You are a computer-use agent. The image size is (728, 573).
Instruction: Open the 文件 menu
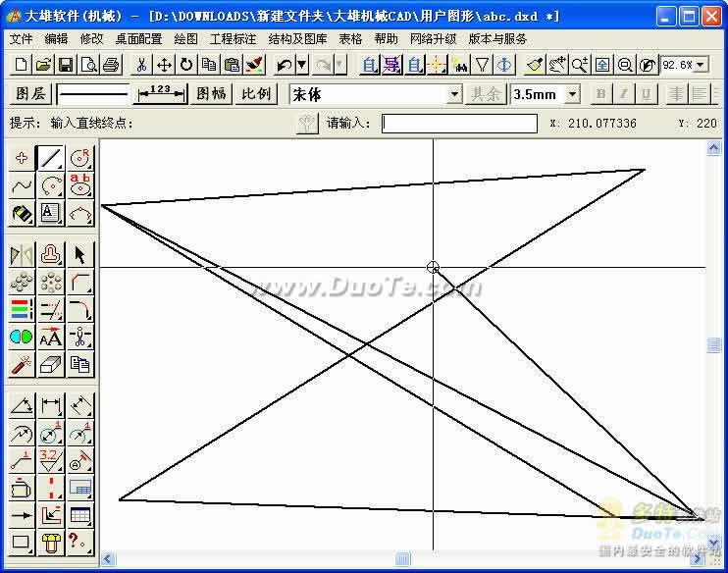pos(21,39)
